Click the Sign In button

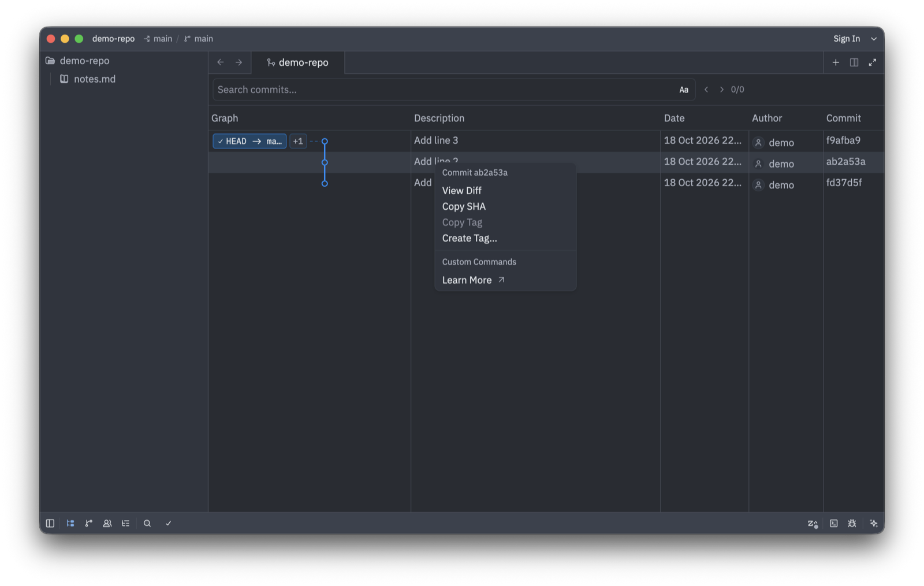846,39
